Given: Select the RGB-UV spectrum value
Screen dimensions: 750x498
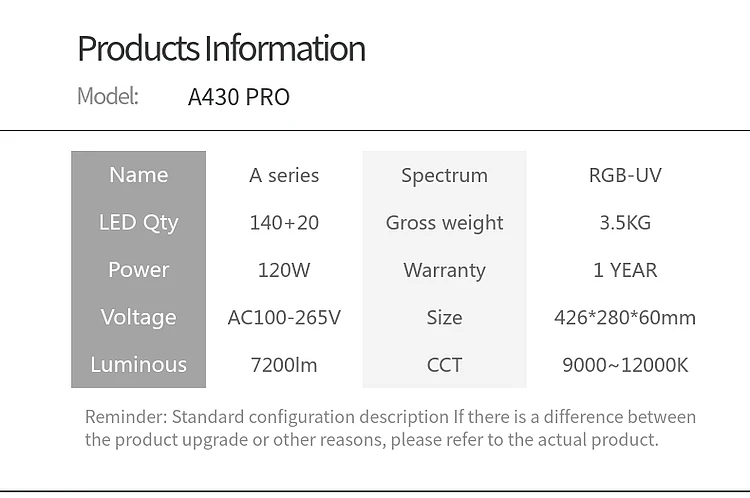Looking at the screenshot, I should point(625,175).
